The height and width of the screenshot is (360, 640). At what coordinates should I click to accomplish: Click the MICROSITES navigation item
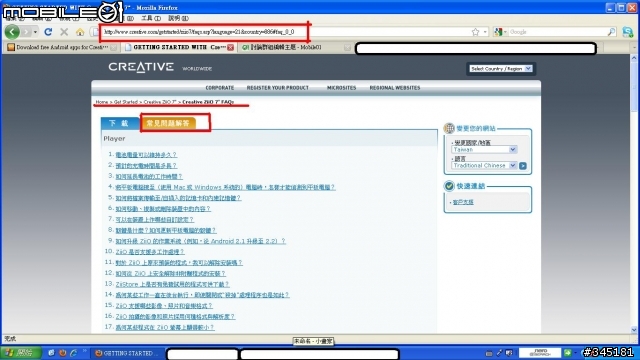click(x=341, y=88)
